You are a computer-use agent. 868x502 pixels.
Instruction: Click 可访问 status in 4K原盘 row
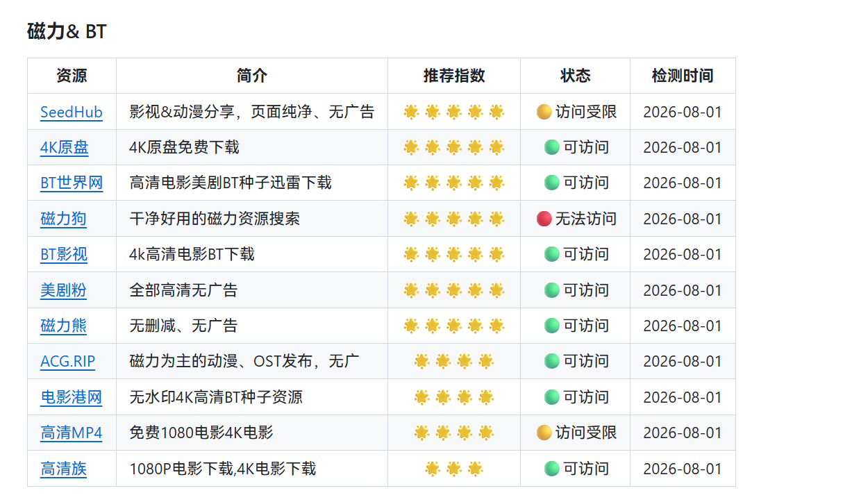[x=586, y=147]
